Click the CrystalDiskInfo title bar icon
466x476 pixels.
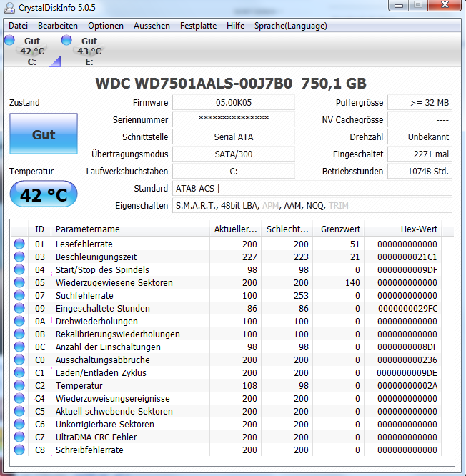9,8
